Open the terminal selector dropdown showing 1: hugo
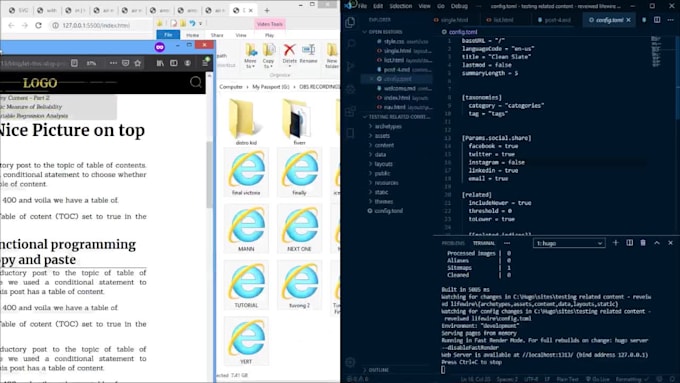Image resolution: width=680 pixels, height=383 pixels. [x=569, y=243]
